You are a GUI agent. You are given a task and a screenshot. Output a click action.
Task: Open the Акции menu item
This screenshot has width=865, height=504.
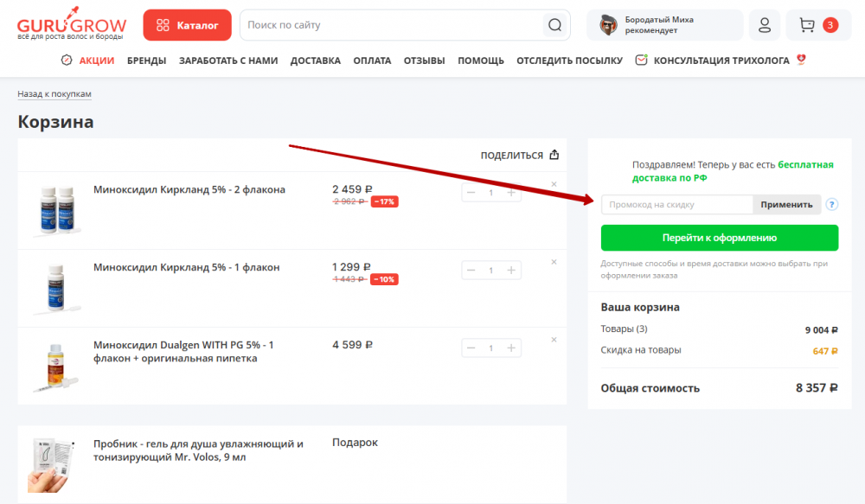click(96, 61)
